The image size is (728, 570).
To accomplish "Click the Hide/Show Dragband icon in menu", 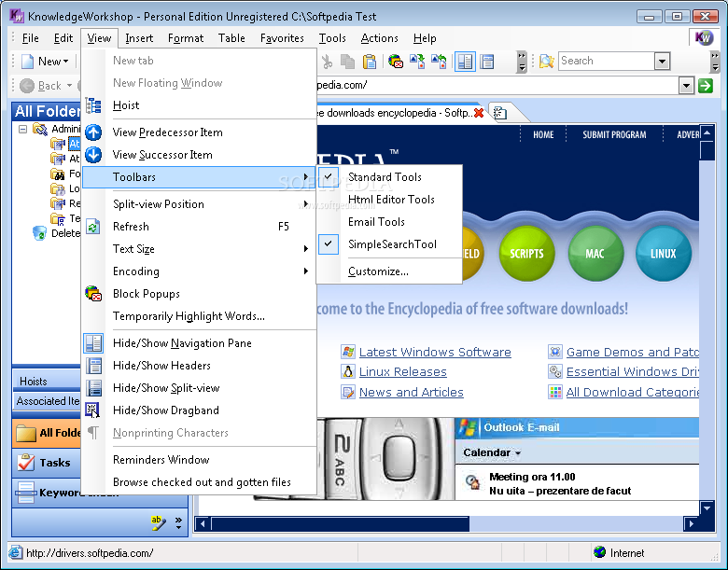I will coord(93,410).
